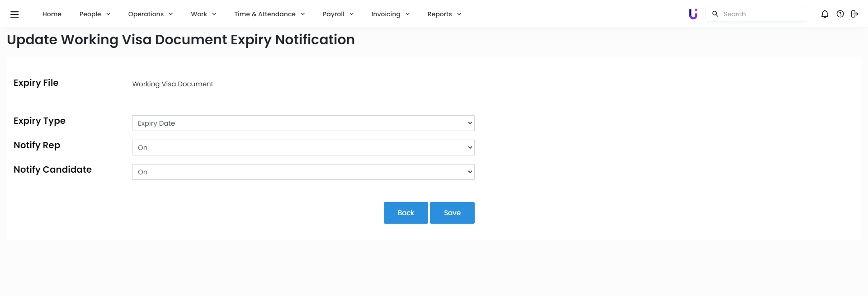Screen dimensions: 868x296
Task: Open the notifications bell
Action: pyautogui.click(x=825, y=14)
